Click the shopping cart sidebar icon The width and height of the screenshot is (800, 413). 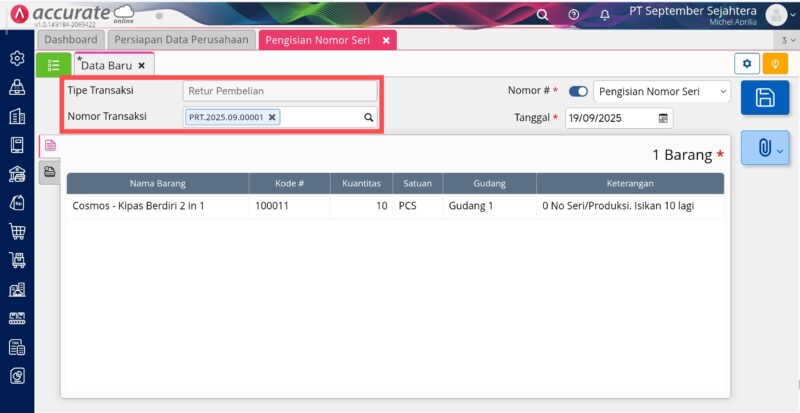(x=17, y=231)
